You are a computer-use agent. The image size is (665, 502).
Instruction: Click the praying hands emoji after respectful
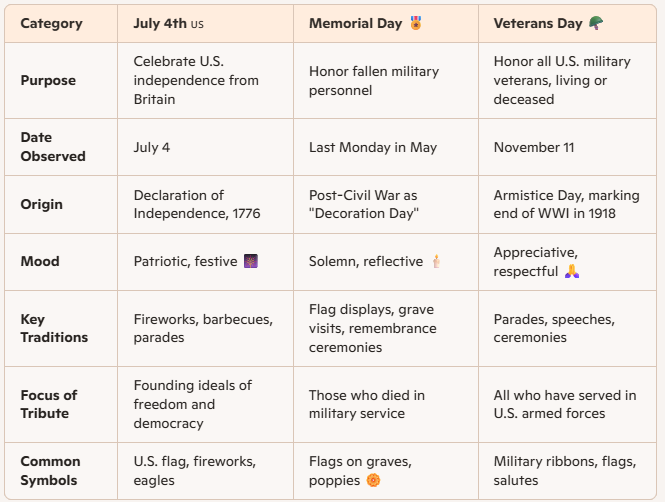click(572, 270)
